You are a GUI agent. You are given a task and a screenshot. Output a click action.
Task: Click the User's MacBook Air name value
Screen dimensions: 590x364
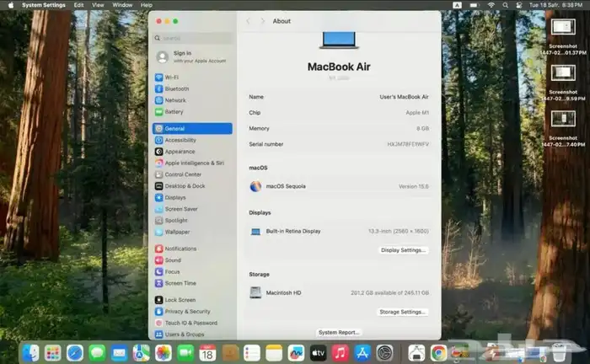click(404, 97)
